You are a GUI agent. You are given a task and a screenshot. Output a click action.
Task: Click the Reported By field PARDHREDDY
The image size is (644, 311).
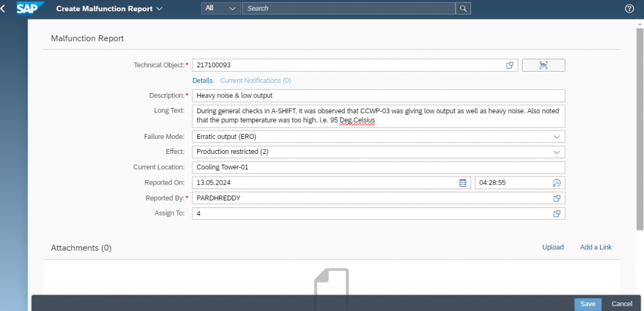[378, 198]
